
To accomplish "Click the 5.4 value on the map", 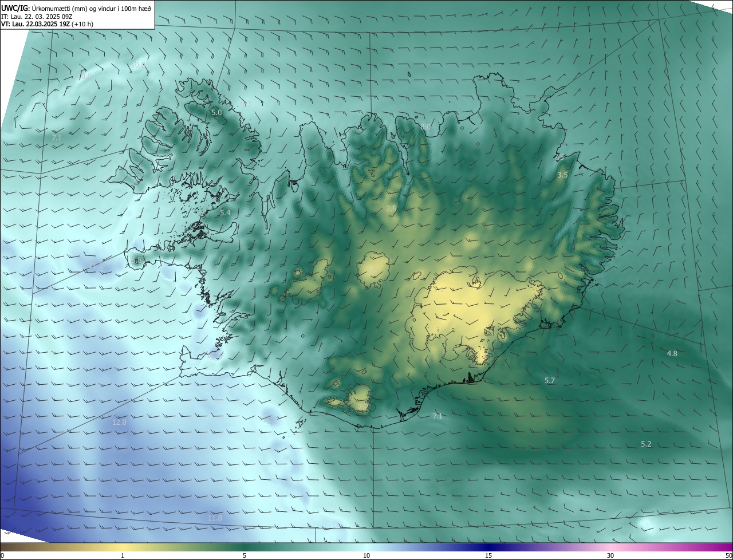I will (225, 212).
